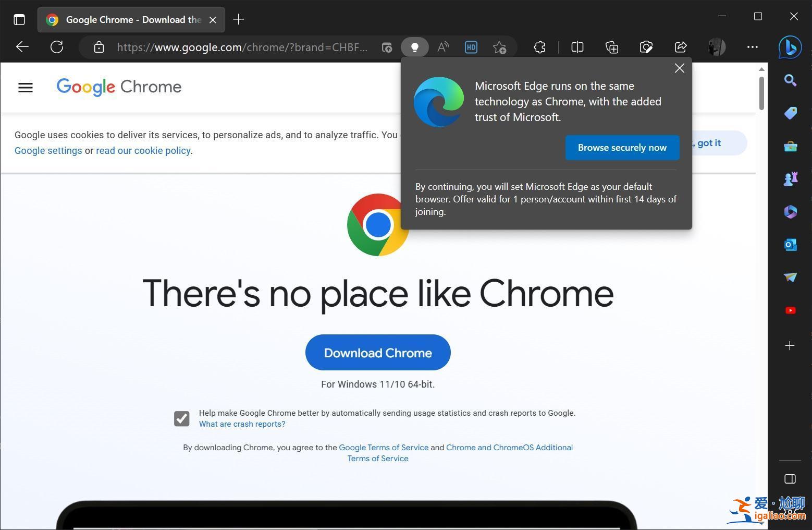Open the read our cookie policy link
This screenshot has height=530, width=812.
coord(143,150)
